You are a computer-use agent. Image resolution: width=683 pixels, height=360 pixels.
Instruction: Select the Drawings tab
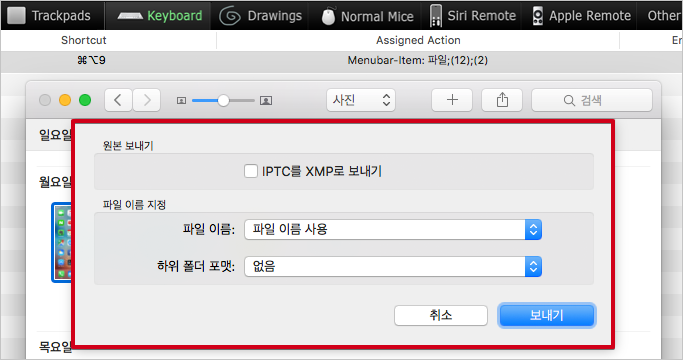(x=261, y=16)
